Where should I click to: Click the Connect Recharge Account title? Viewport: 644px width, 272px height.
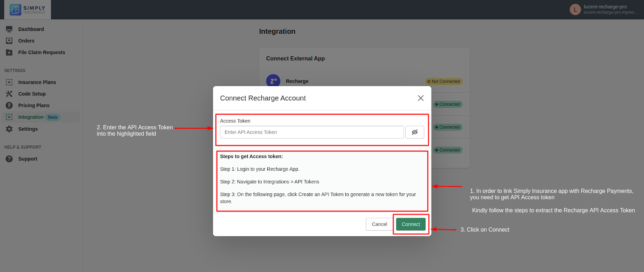pyautogui.click(x=263, y=98)
